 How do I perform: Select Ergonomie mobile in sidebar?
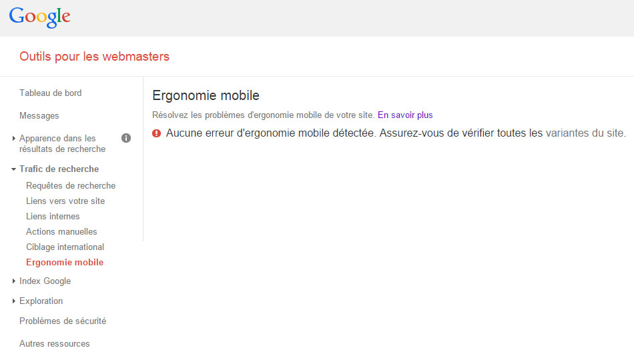point(65,262)
